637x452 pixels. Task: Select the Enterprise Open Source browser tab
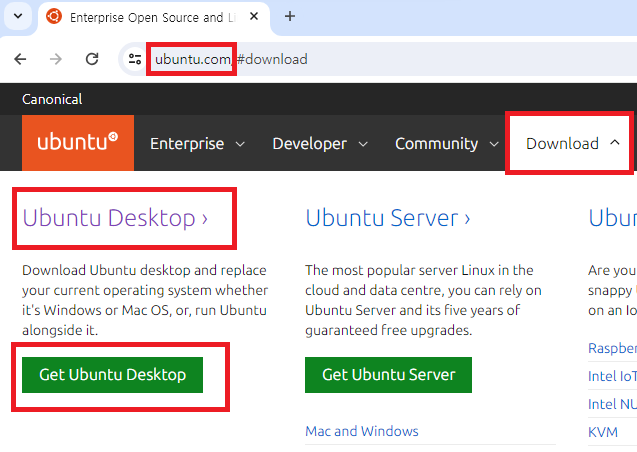coord(154,17)
